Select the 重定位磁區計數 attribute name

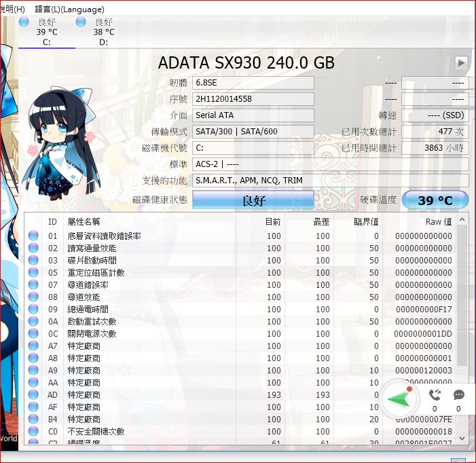coord(96,272)
